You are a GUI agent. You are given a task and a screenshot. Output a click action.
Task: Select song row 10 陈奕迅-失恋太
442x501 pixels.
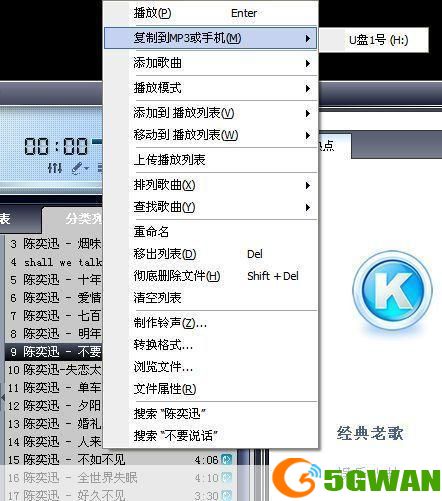(x=54, y=370)
